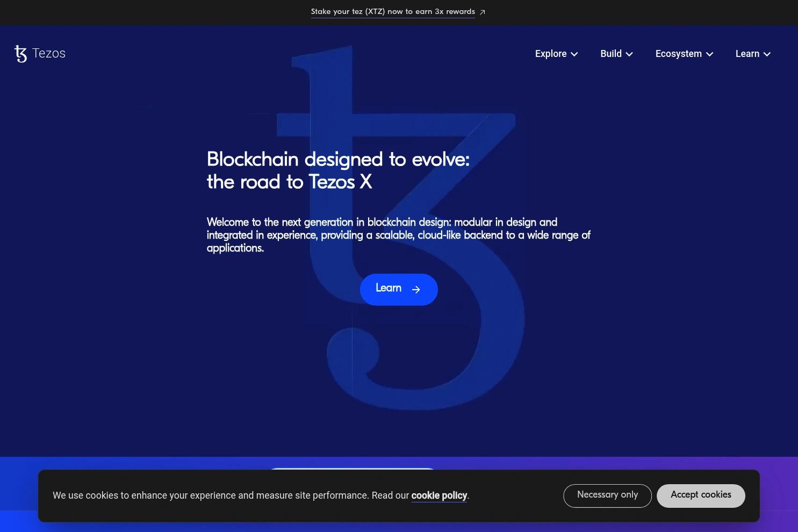
Task: Click the paragraph starting "Welcome to the next generation"
Action: [x=399, y=235]
